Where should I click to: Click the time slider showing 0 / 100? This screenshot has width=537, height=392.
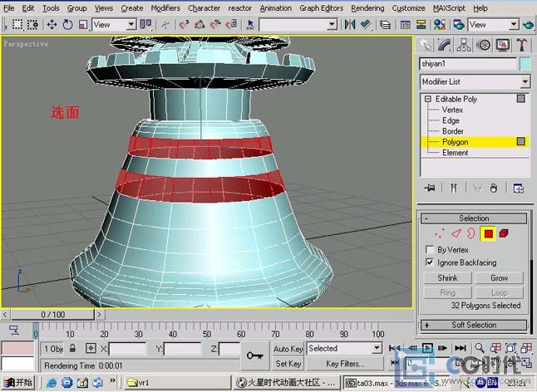52,315
